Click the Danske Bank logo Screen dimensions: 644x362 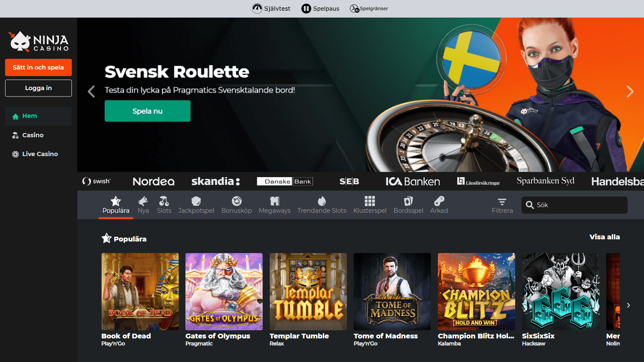[285, 181]
